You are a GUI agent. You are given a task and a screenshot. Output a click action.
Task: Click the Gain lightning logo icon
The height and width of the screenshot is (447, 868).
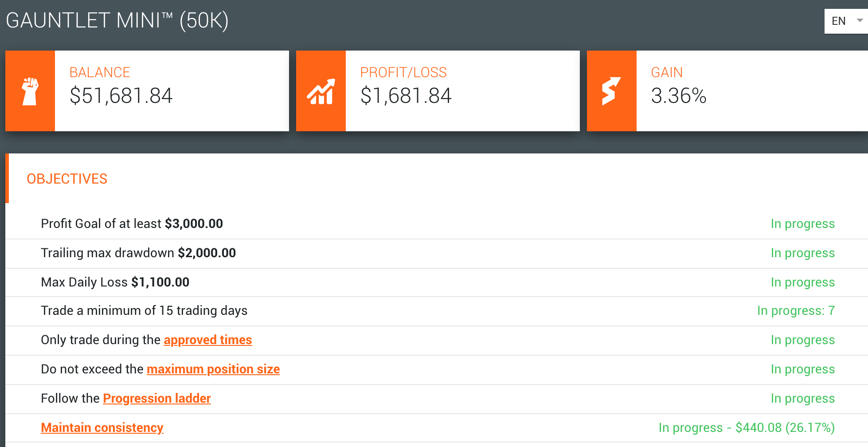[611, 91]
